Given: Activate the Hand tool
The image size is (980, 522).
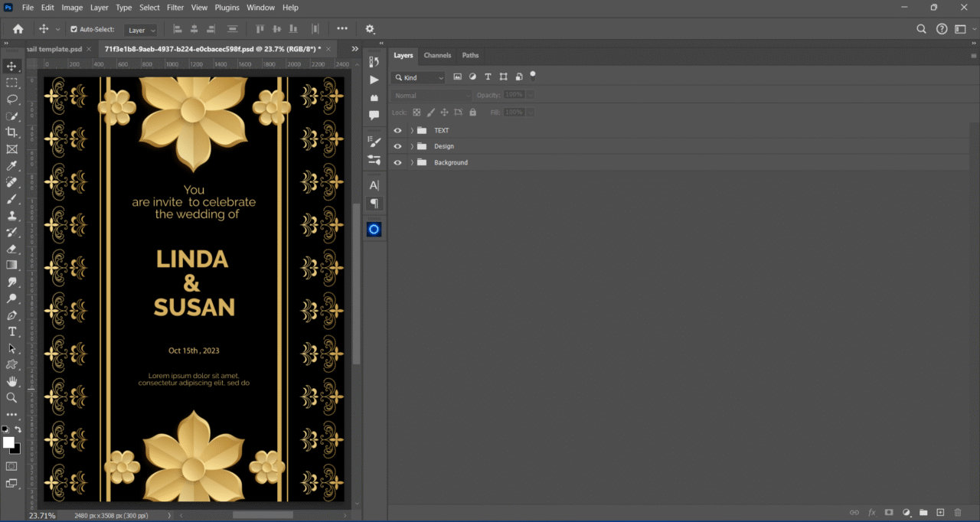Looking at the screenshot, I should click(11, 381).
